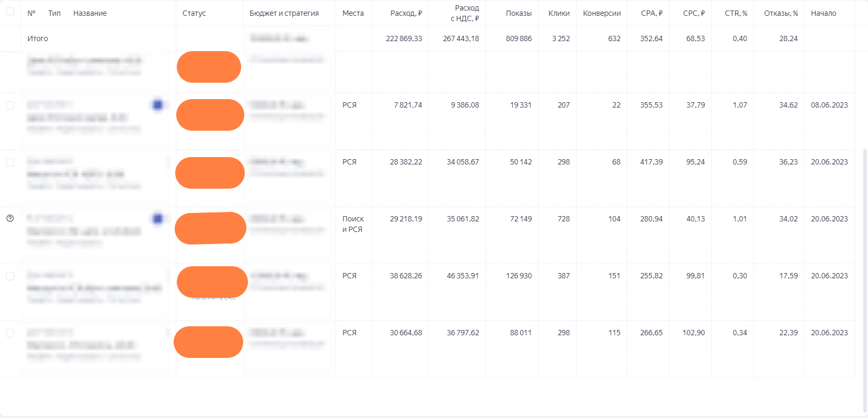
Task: Click spend cell 7 821,74
Action: tap(408, 105)
